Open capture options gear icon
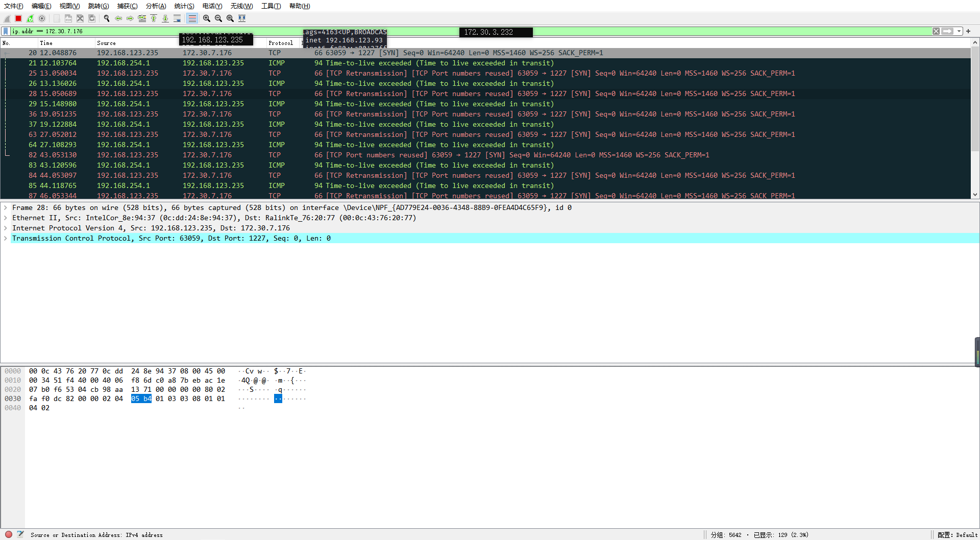 42,18
